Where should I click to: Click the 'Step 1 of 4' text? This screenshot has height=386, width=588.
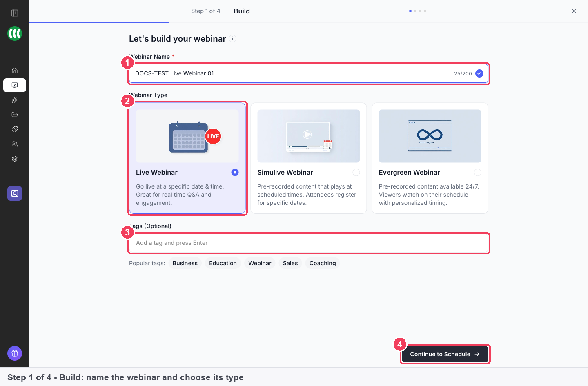point(206,11)
